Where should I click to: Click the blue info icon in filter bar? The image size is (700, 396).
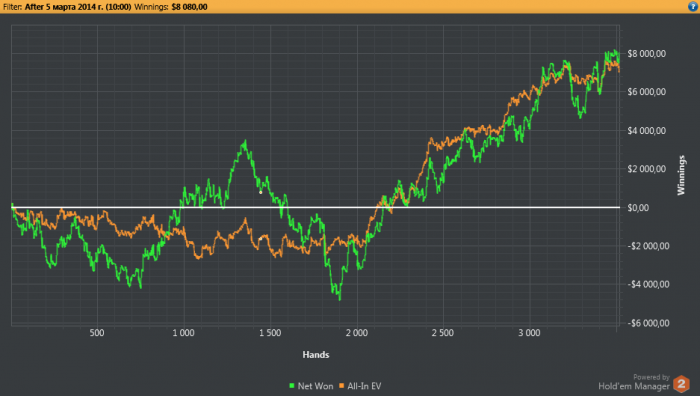693,6
